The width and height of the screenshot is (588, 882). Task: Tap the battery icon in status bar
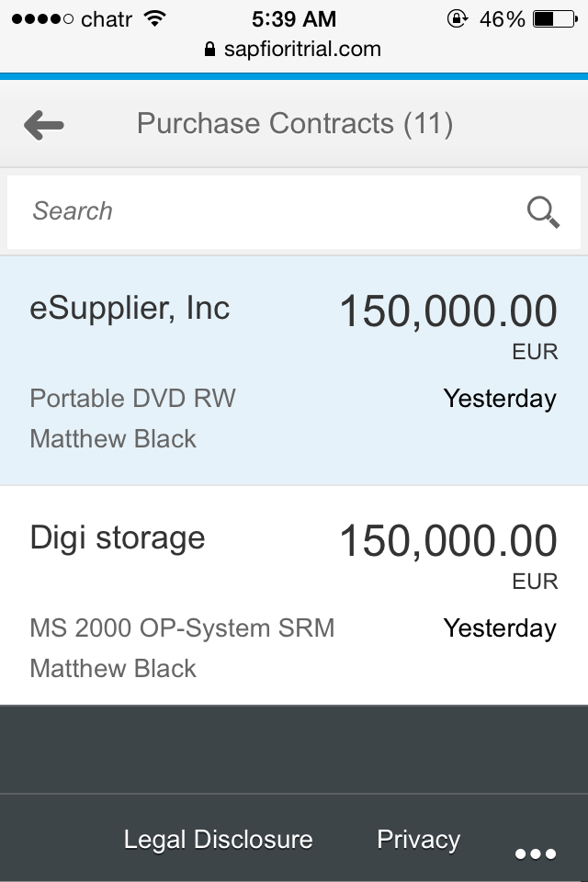(557, 18)
